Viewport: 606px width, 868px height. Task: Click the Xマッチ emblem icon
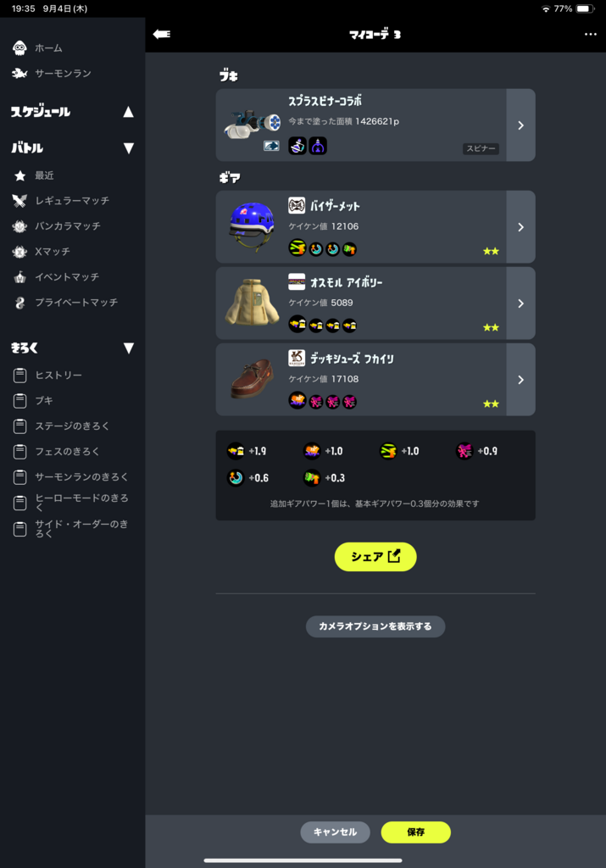[20, 251]
